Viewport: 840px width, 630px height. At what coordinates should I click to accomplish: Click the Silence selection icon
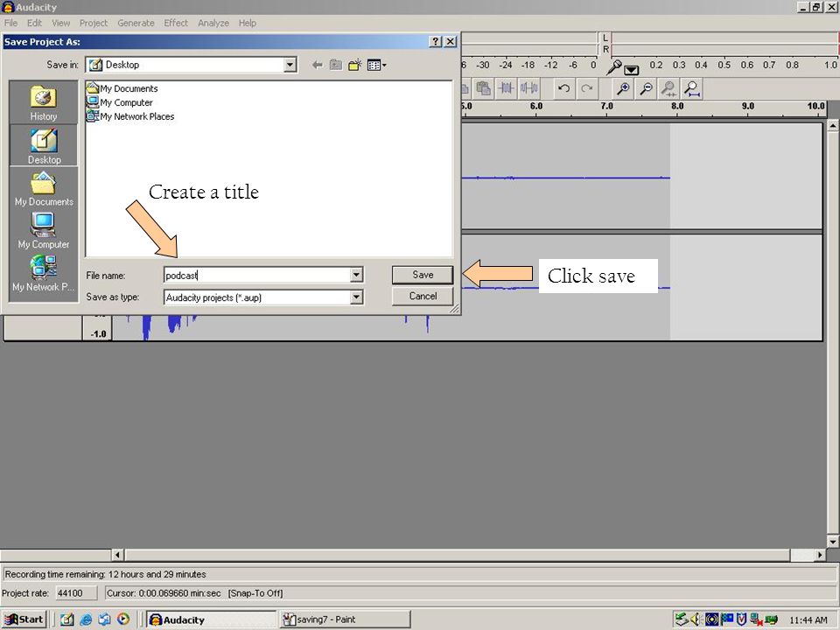(528, 88)
